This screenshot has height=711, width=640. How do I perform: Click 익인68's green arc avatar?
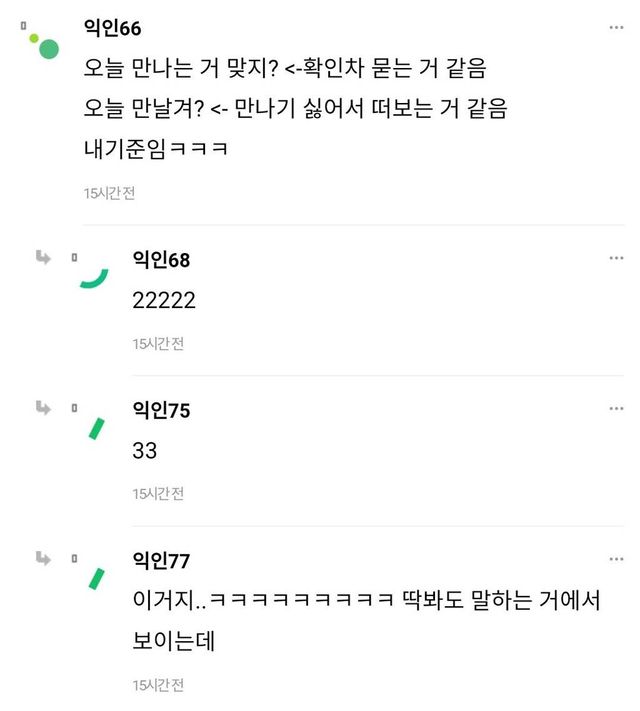pyautogui.click(x=94, y=278)
